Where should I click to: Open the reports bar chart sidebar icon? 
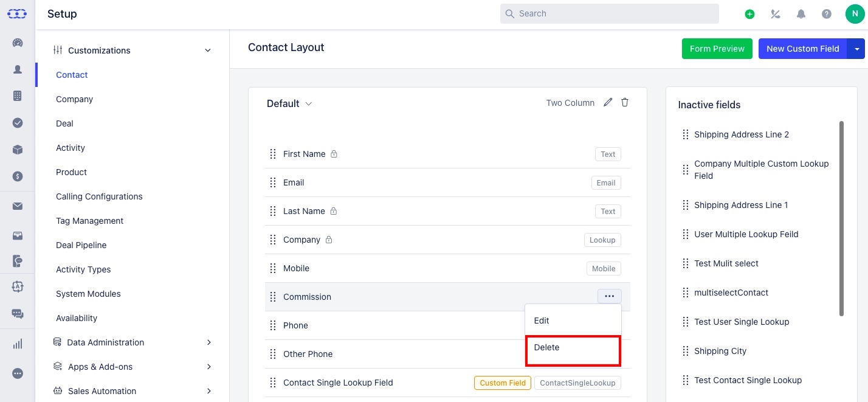pyautogui.click(x=18, y=344)
